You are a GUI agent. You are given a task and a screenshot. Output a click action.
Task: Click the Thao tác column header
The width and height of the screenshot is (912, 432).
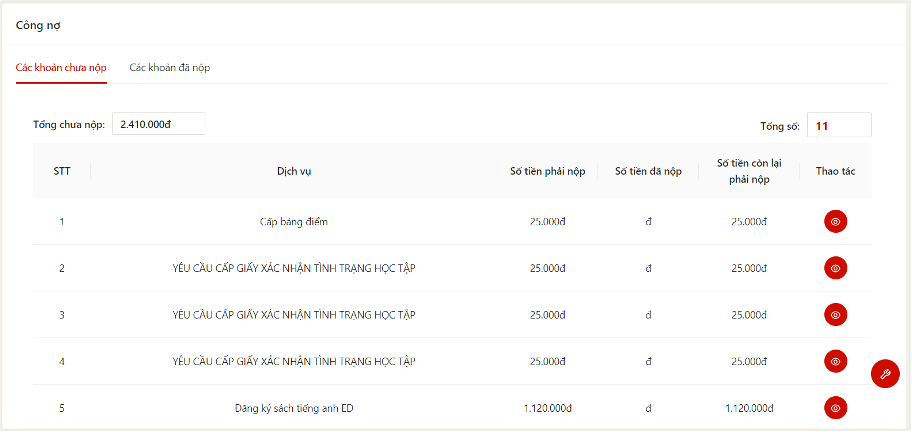click(835, 171)
